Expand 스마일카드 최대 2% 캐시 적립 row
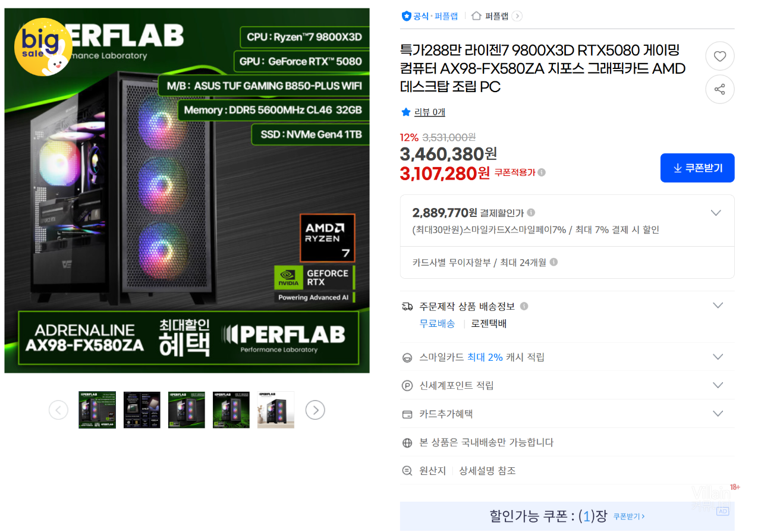This screenshot has width=761, height=532. pos(718,357)
